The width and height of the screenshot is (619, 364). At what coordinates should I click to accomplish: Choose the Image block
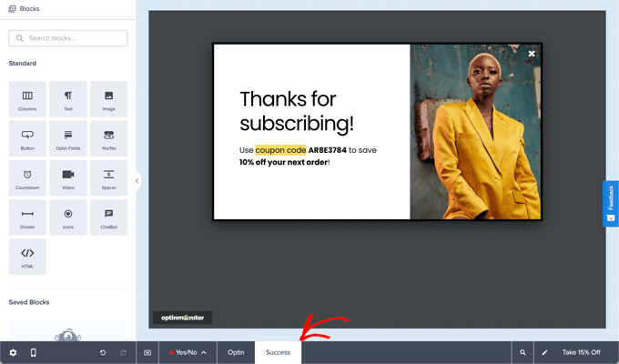coord(108,99)
